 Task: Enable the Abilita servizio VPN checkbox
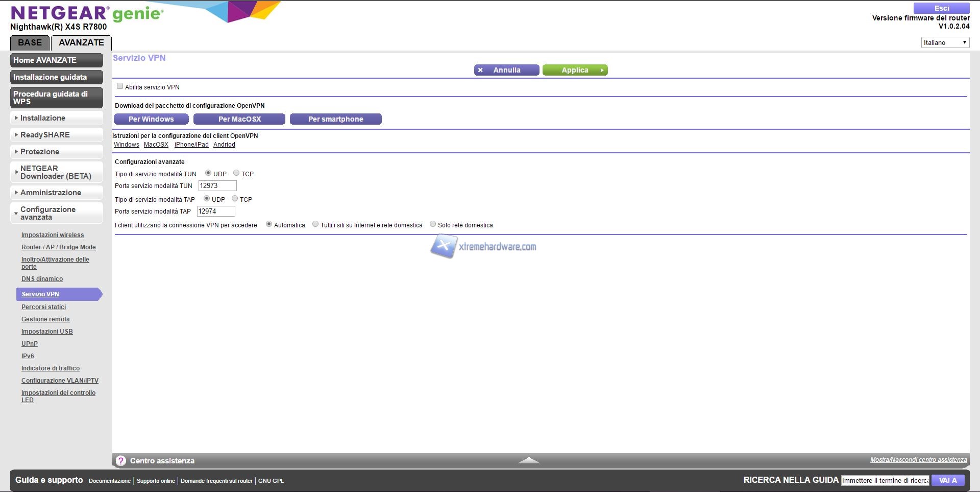(x=120, y=86)
